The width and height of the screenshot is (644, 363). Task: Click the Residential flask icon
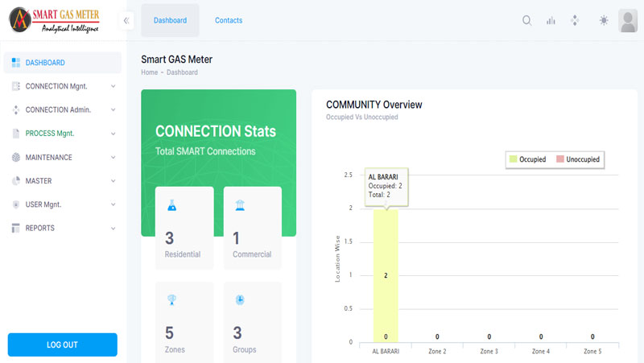[x=171, y=206]
